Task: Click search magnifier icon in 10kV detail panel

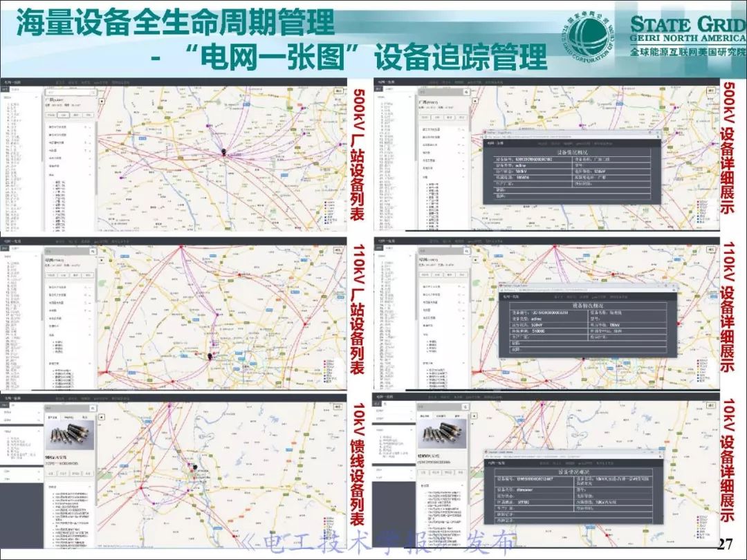Action: point(465,407)
